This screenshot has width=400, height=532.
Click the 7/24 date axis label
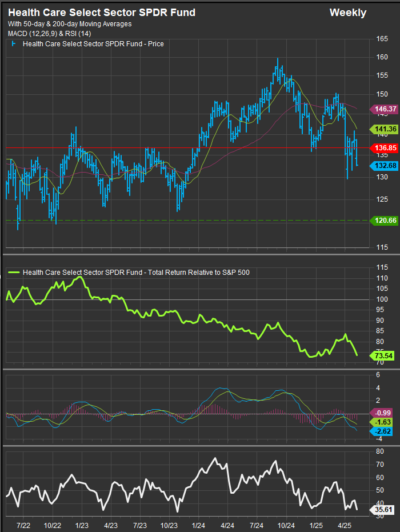257,526
